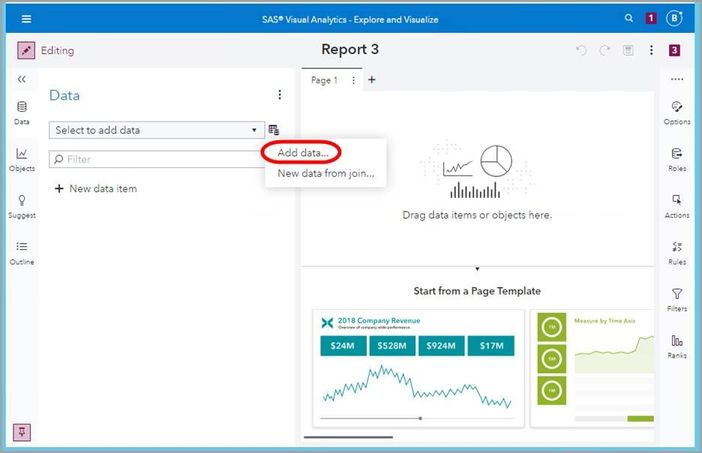The width and height of the screenshot is (702, 453).
Task: Open notification badge marked 1
Action: [x=651, y=18]
